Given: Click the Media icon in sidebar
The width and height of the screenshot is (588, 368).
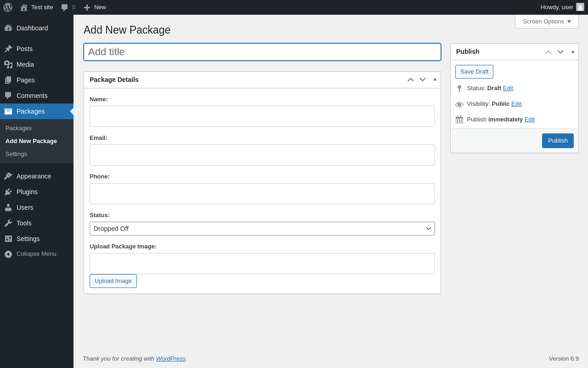Looking at the screenshot, I should coord(8,64).
